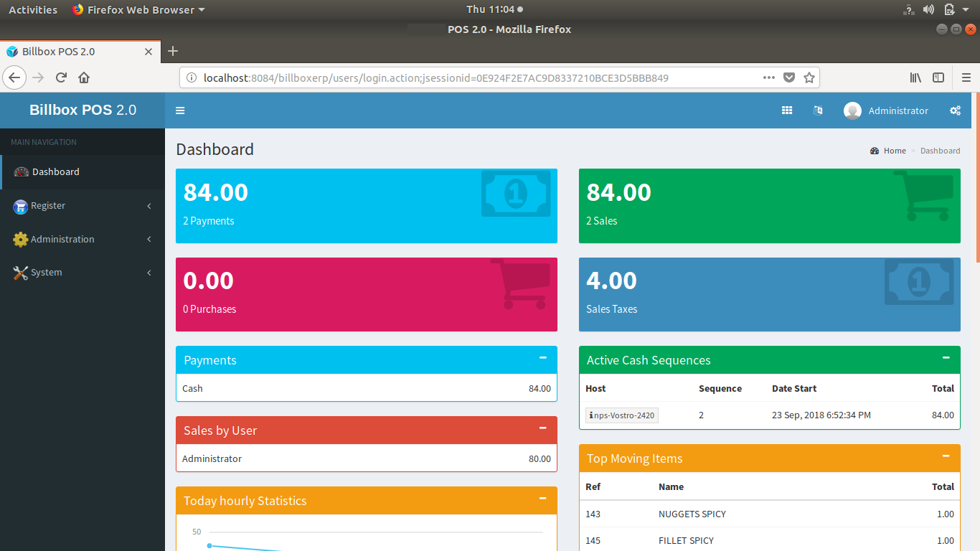Open the settings gears icon on navbar right
Screen dimensions: 980x551
[x=956, y=110]
